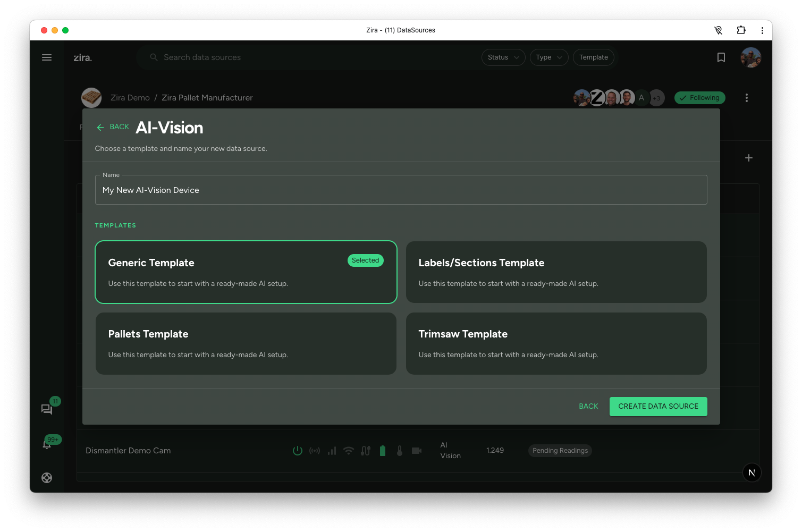Open the chat messages icon with badge 11
The height and width of the screenshot is (532, 802).
(47, 409)
